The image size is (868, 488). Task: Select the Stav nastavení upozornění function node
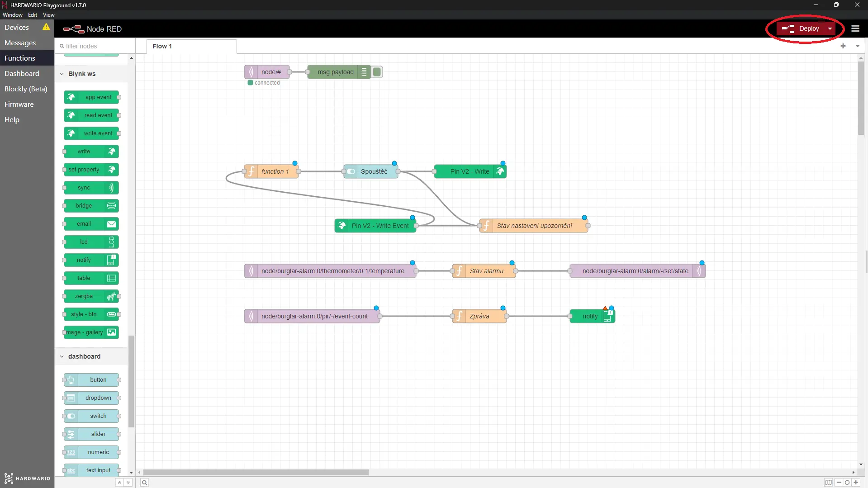pos(534,226)
